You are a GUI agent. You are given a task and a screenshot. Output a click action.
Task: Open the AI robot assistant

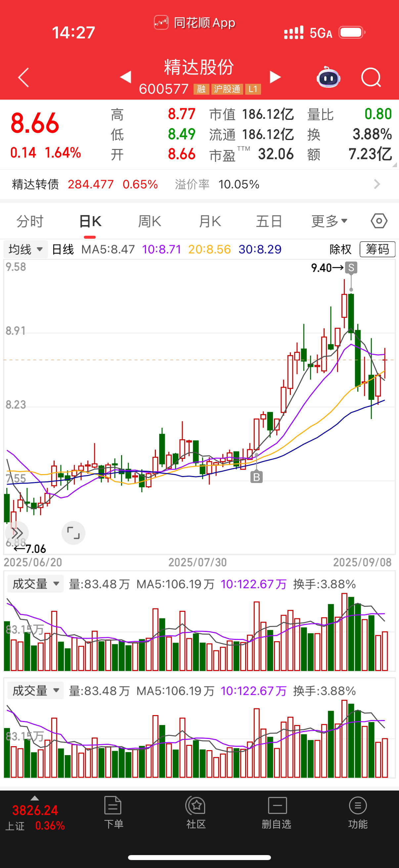(328, 77)
